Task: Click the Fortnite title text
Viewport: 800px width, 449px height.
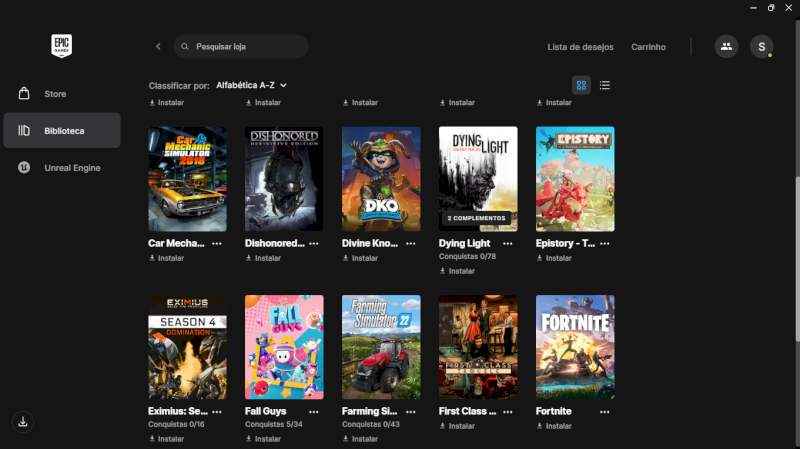Action: click(x=554, y=411)
